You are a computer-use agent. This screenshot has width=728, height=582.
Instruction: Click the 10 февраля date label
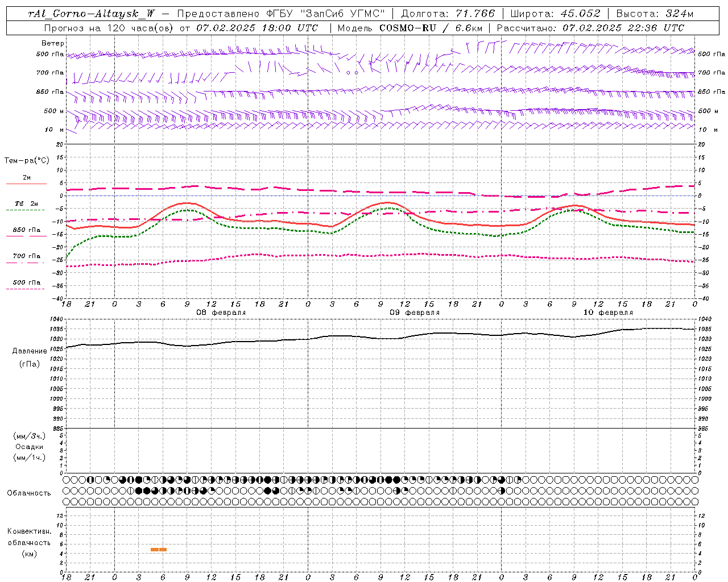click(x=608, y=313)
